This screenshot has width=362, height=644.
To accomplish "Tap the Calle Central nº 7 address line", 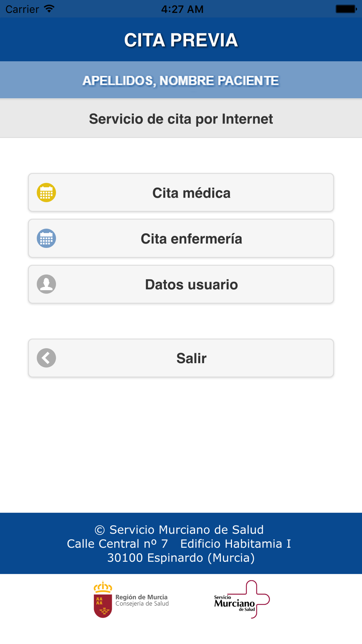I will click(118, 544).
